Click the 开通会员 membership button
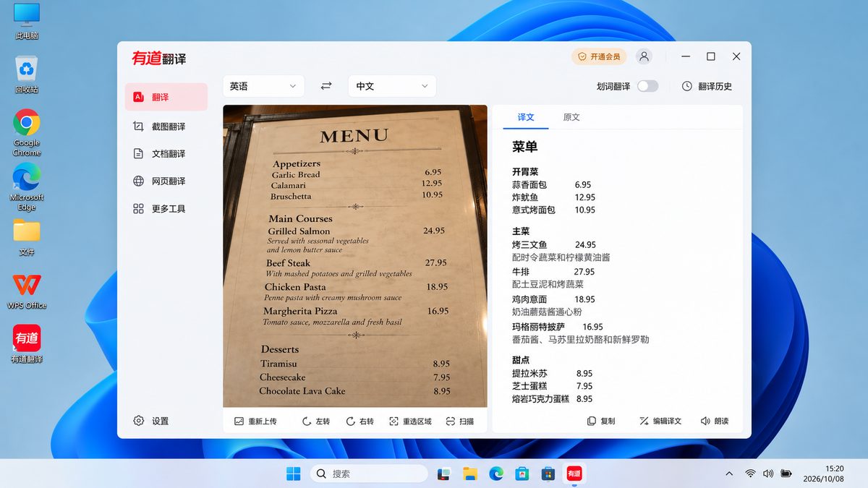868x488 pixels. (x=599, y=56)
